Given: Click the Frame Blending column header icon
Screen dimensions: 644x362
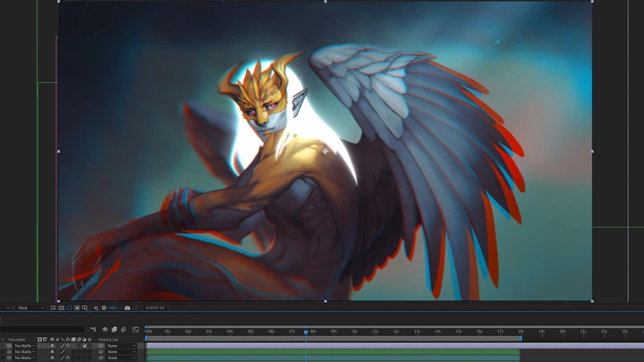Looking at the screenshot, I should pos(73,340).
